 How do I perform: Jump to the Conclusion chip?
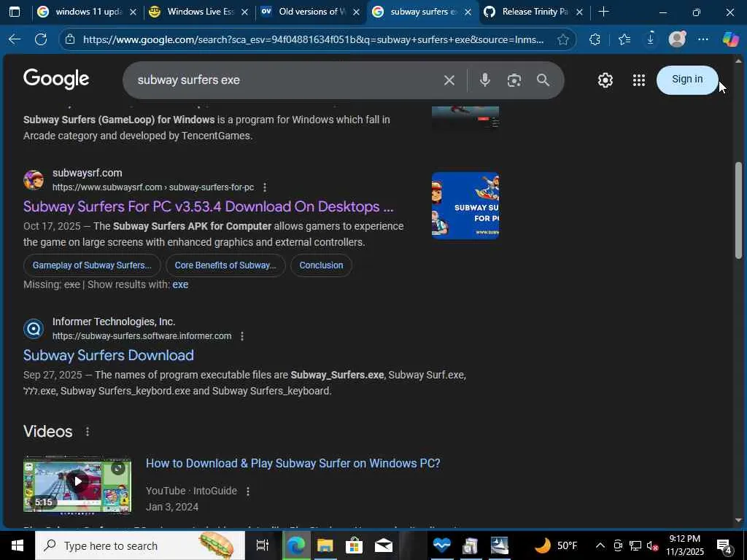[x=321, y=265]
